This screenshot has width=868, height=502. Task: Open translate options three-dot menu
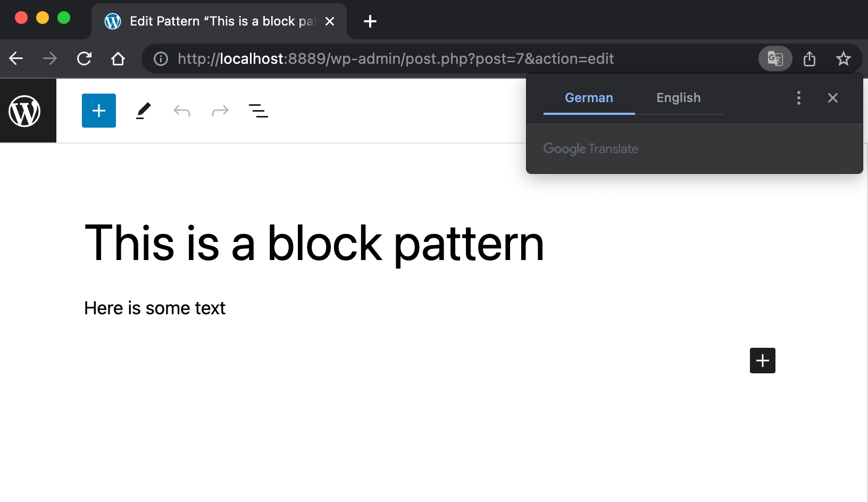point(799,98)
